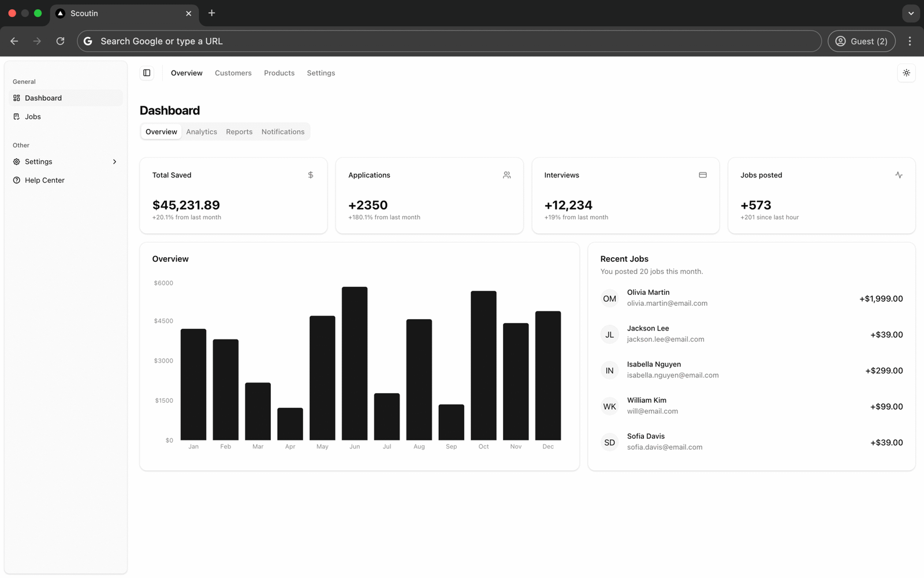Image resolution: width=924 pixels, height=578 pixels.
Task: Click the Help Center question icon
Action: (17, 180)
